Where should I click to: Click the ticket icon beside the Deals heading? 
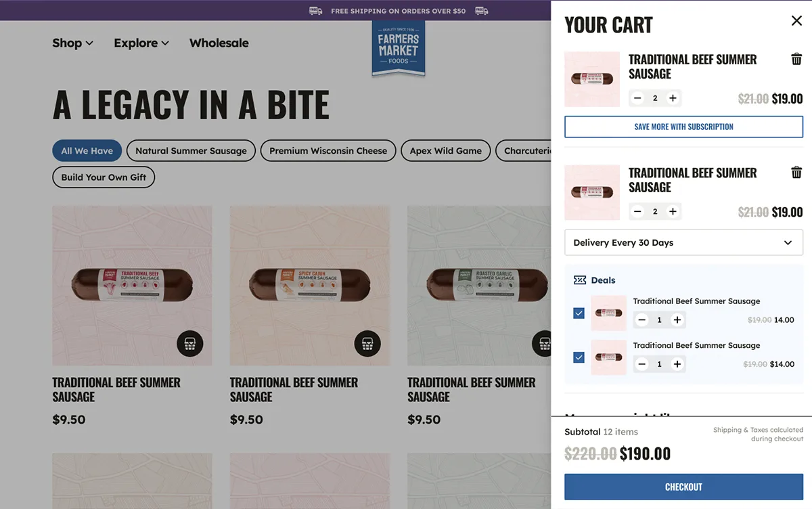point(579,280)
